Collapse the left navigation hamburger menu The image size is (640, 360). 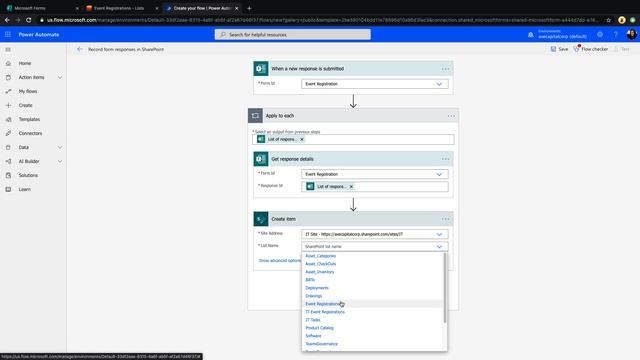[8, 49]
